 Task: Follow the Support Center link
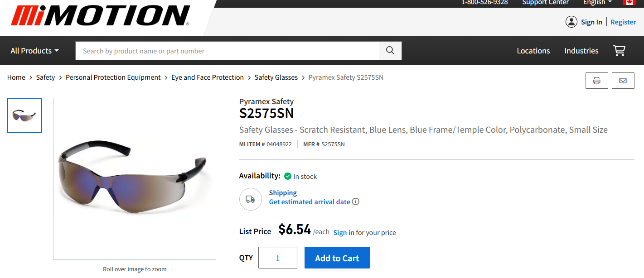545,3
